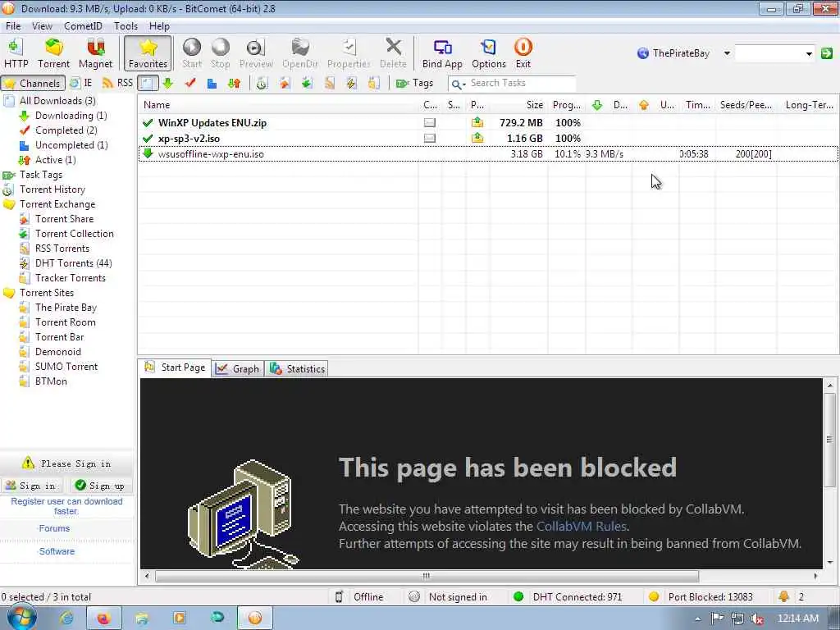Switch to the Statistics tab

pos(297,368)
